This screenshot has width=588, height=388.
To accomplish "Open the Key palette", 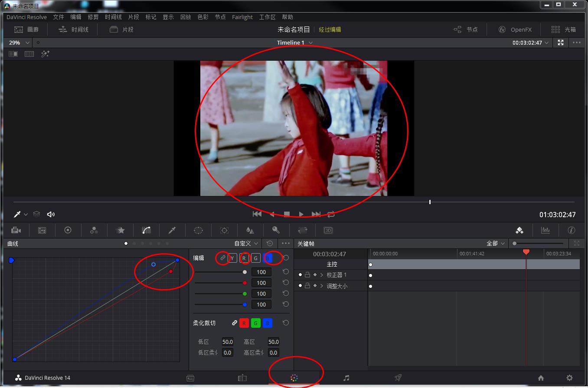I will tap(276, 230).
